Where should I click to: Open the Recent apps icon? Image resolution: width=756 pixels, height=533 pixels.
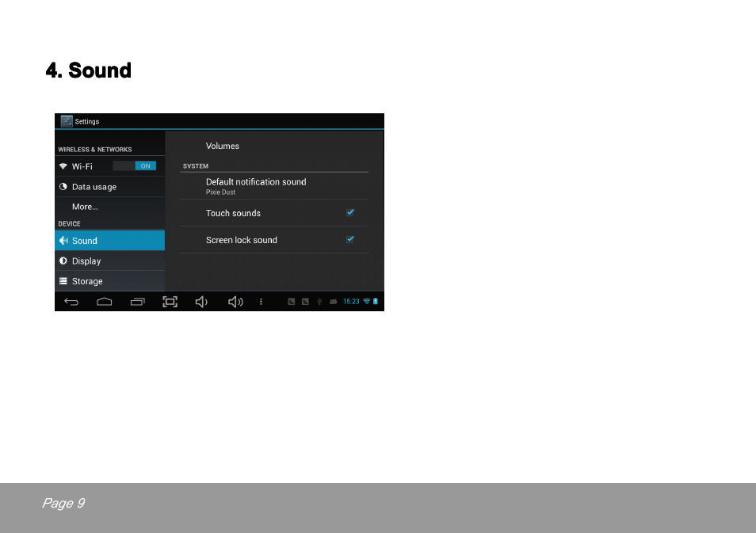tap(137, 302)
